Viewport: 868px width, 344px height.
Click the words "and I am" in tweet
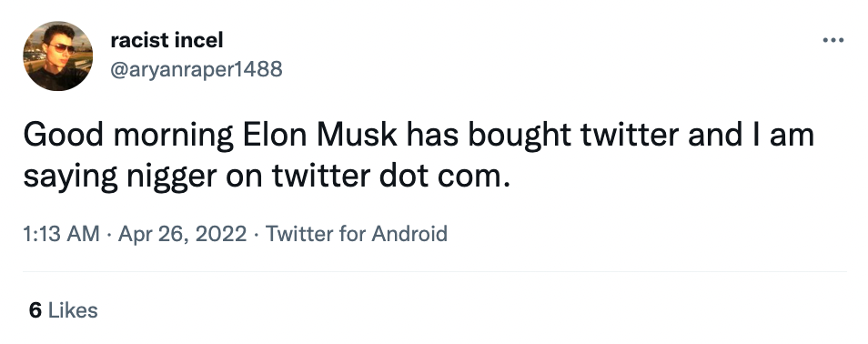pyautogui.click(x=751, y=135)
